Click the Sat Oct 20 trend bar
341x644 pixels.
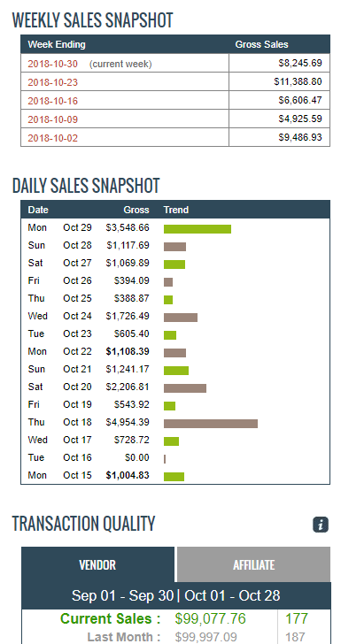coord(185,388)
